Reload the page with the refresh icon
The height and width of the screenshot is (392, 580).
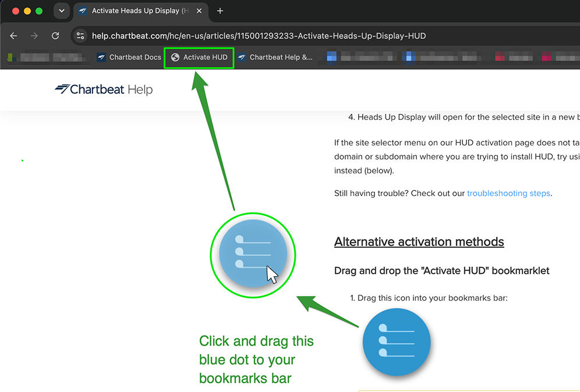[x=55, y=36]
